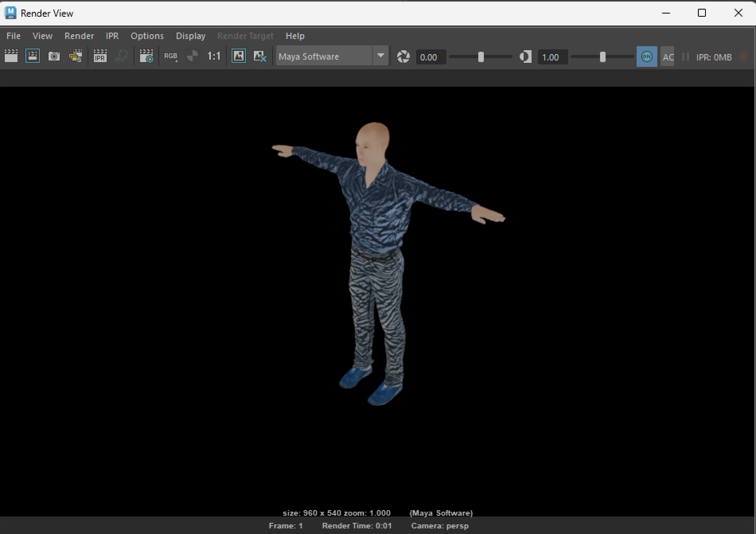Click the render sequence icon
The image size is (756, 534).
coord(76,57)
